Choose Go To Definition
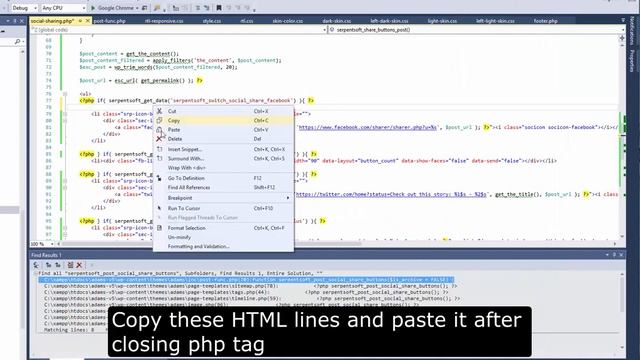This screenshot has width=640, height=360. pyautogui.click(x=223, y=178)
